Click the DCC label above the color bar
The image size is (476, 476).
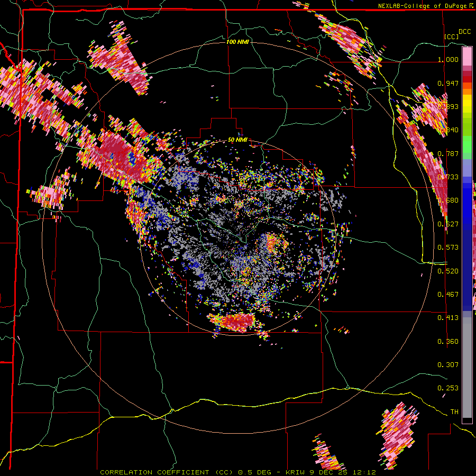[464, 32]
